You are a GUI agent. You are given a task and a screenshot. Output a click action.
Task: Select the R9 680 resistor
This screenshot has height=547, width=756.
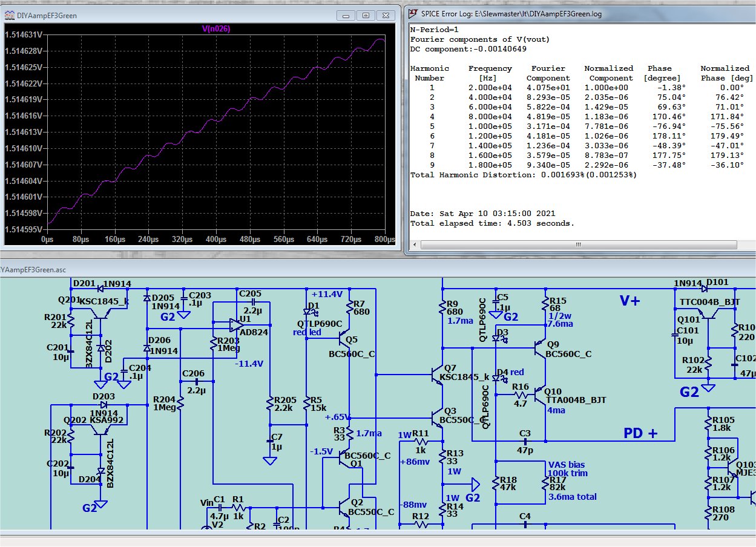(x=444, y=308)
